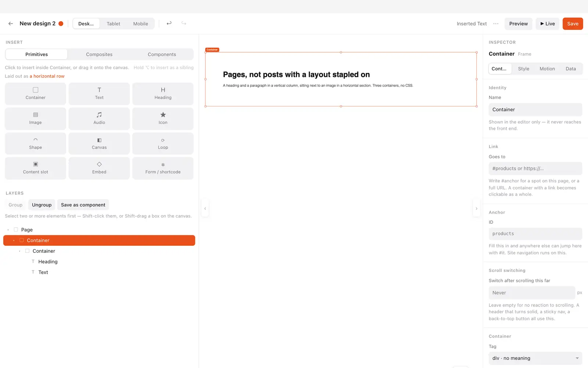This screenshot has width=588, height=368.
Task: Collapse the Page layer tree node
Action: [x=8, y=230]
